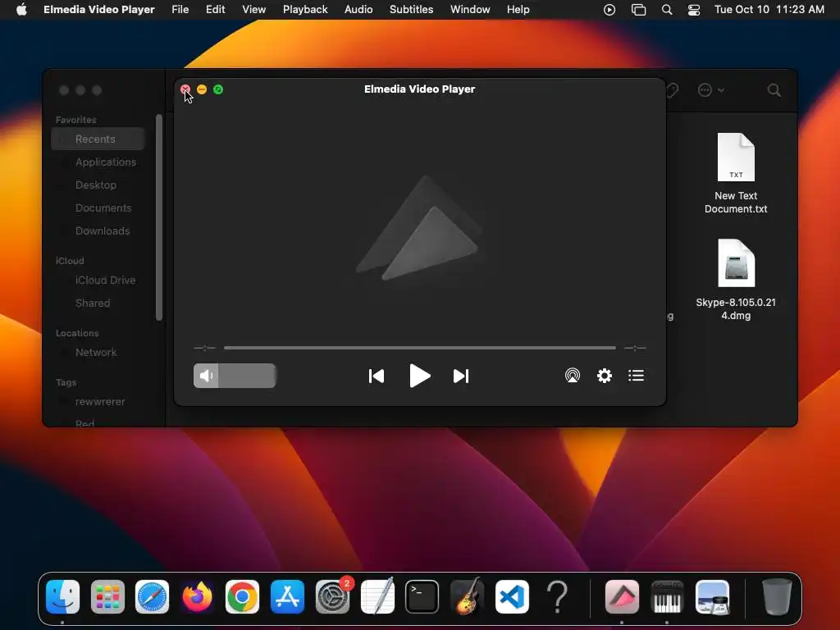The width and height of the screenshot is (840, 630).
Task: Launch Visual Studio Code from the Dock
Action: 512,596
